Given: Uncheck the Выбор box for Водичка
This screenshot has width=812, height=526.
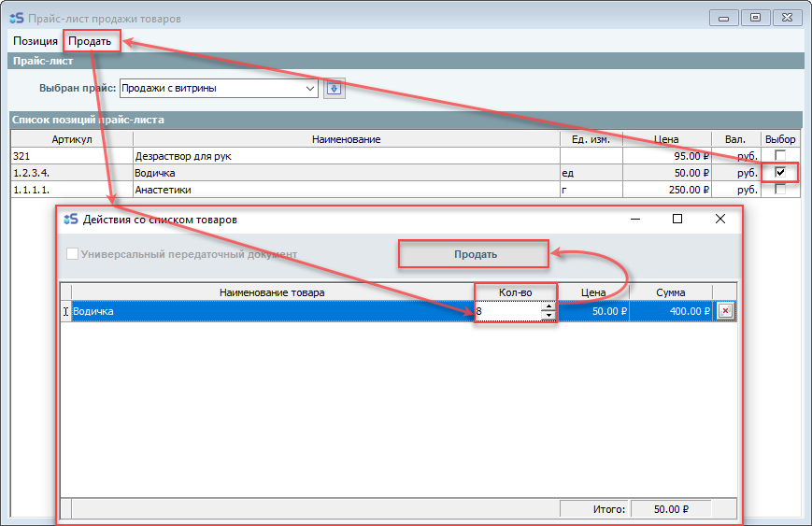Looking at the screenshot, I should point(779,173).
